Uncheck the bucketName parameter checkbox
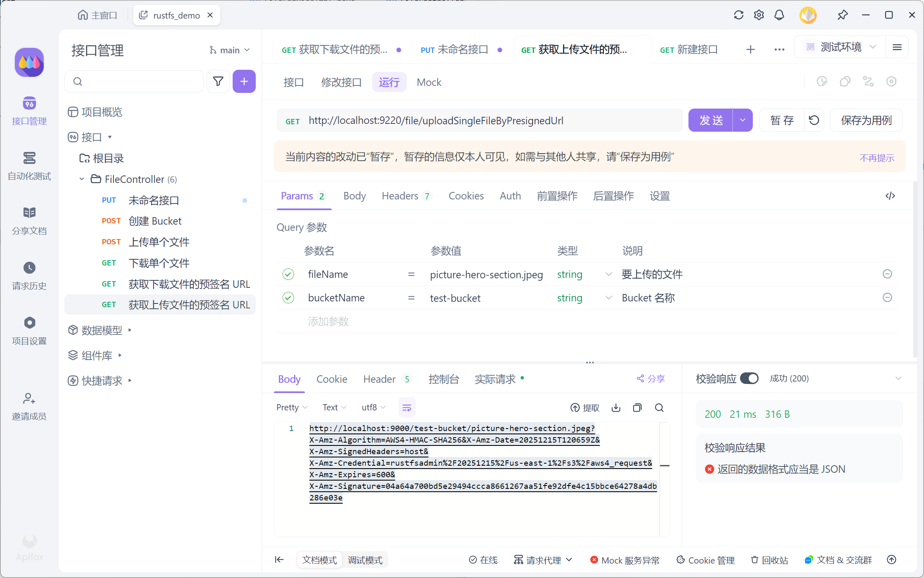Screen dimensions: 924x578 pyautogui.click(x=288, y=298)
